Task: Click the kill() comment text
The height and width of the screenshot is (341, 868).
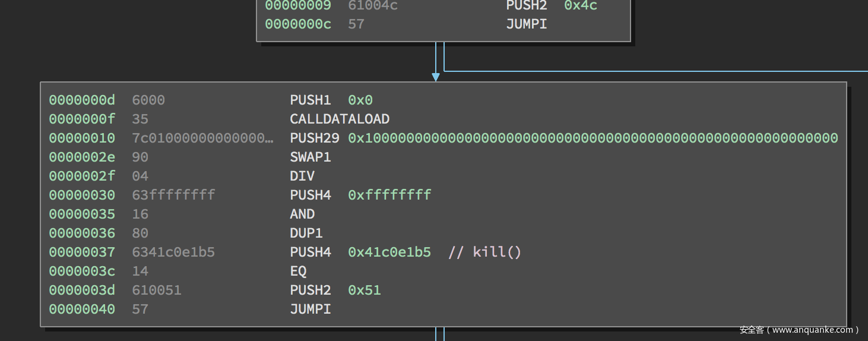Action: coord(485,252)
